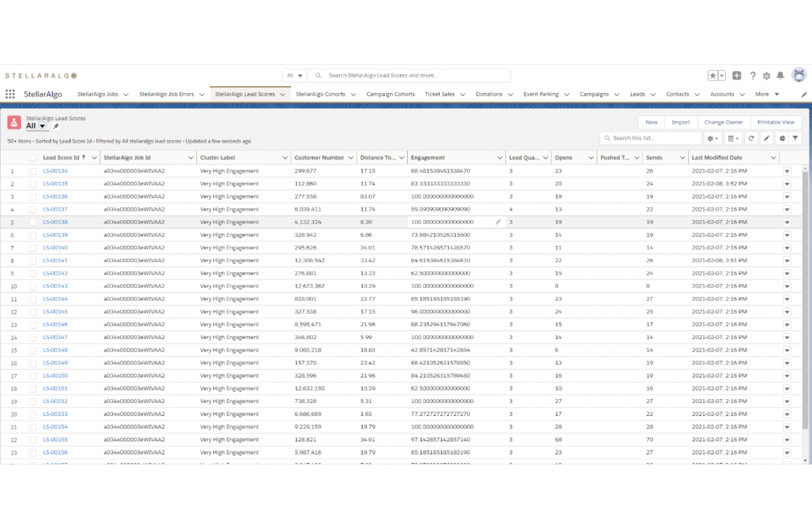The height and width of the screenshot is (527, 812).
Task: Edit the Engagement cell in LS-00138 row
Action: tap(498, 222)
